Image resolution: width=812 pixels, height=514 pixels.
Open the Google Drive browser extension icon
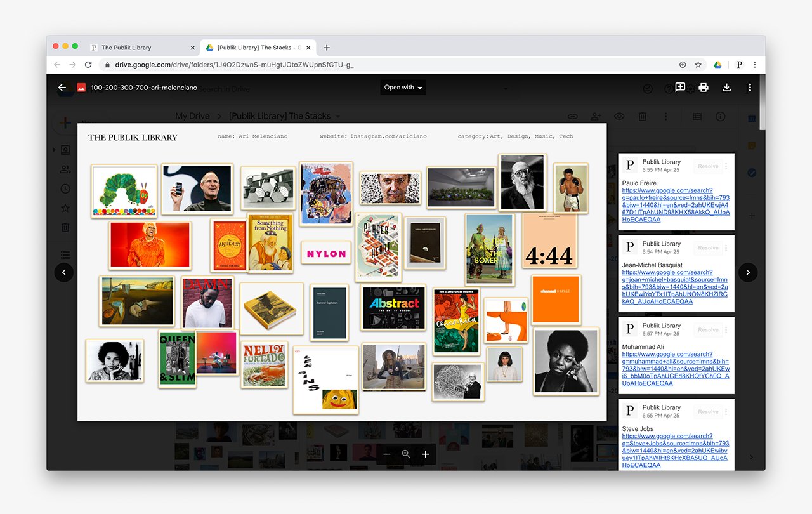click(x=717, y=65)
